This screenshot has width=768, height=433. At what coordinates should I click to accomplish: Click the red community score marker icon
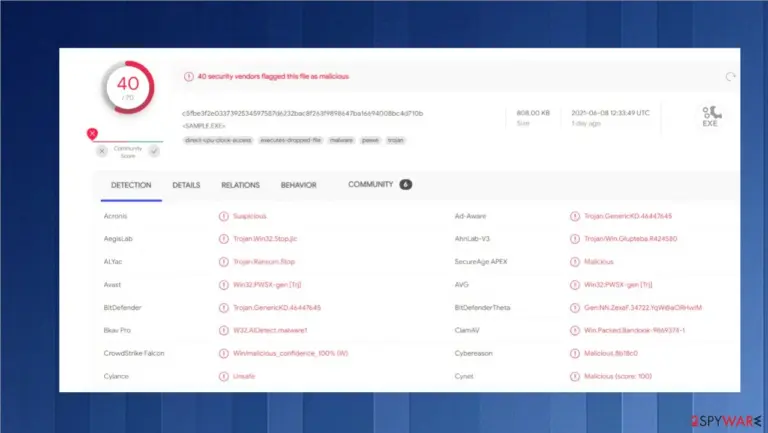[x=92, y=133]
